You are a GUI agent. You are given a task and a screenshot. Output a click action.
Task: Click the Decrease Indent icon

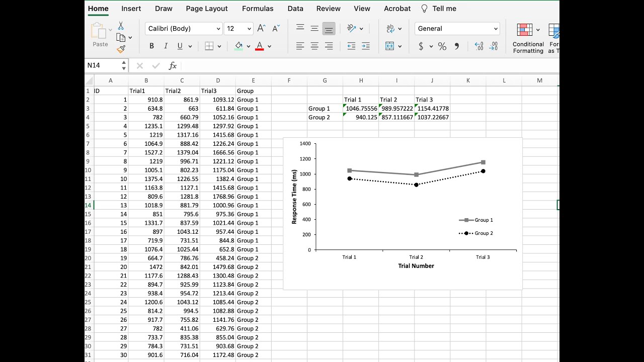(x=351, y=46)
